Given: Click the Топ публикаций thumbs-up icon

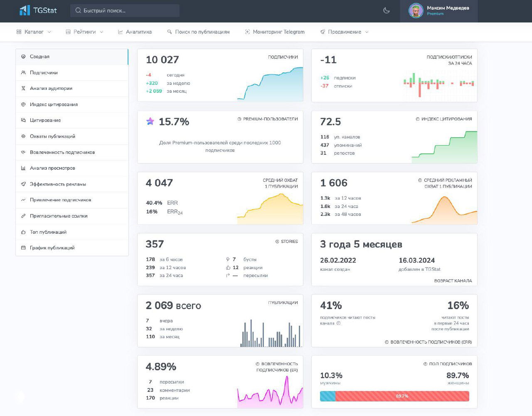Looking at the screenshot, I should coord(23,232).
